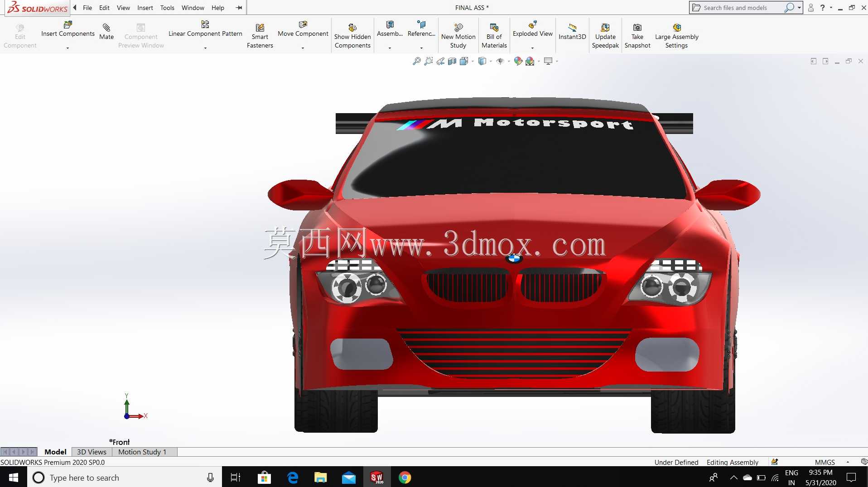Open File Explorer from taskbar
868x487 pixels.
321,477
